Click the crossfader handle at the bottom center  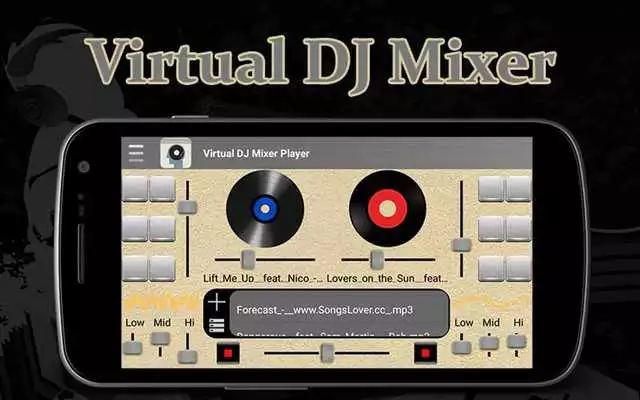point(327,353)
